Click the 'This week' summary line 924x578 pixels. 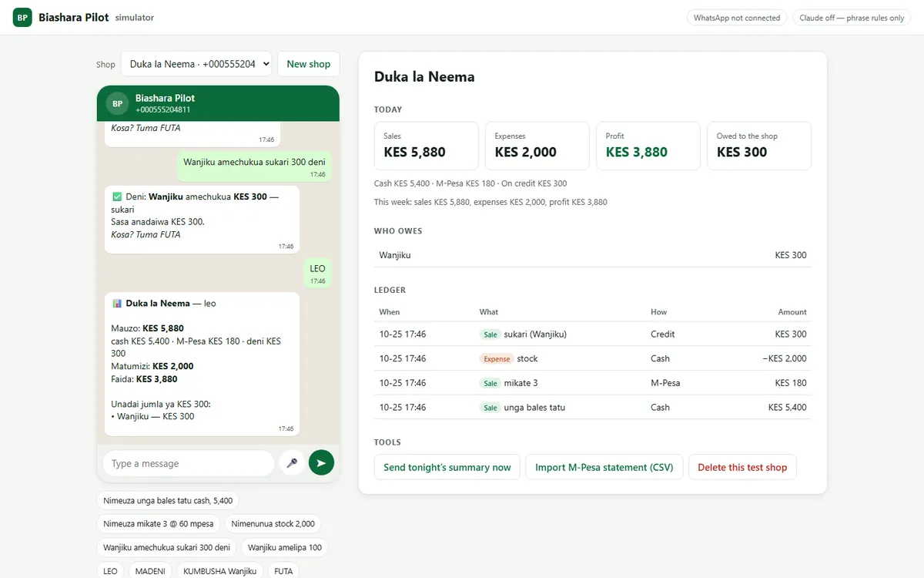pos(490,202)
